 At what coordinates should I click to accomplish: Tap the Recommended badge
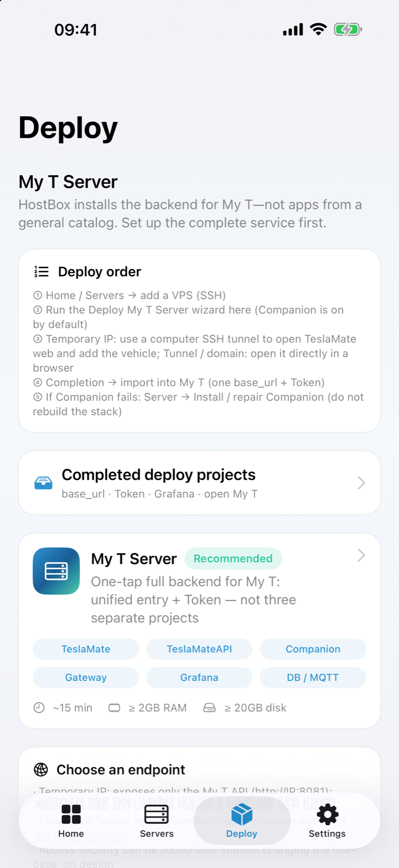(x=233, y=558)
